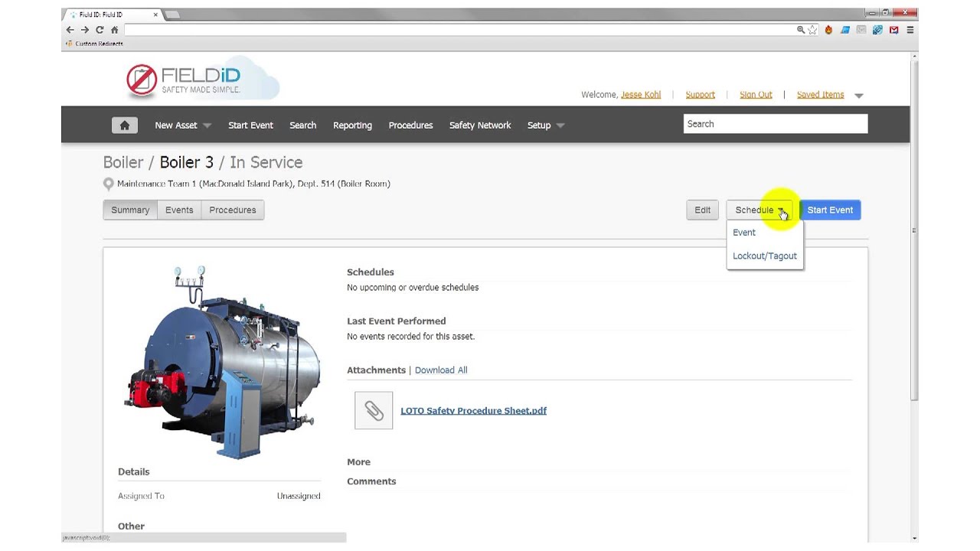Click the blue Start Event button
Image resolution: width=980 pixels, height=551 pixels.
(x=830, y=210)
